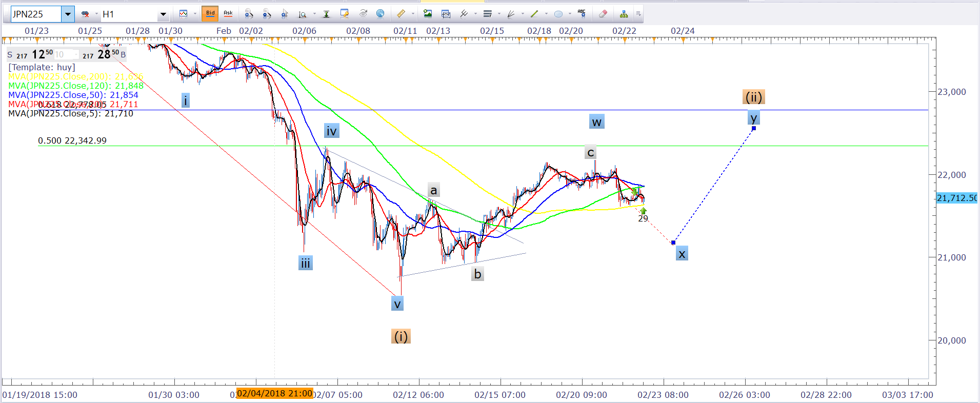The height and width of the screenshot is (403, 980).
Task: Toggle the Ask price display
Action: [228, 14]
